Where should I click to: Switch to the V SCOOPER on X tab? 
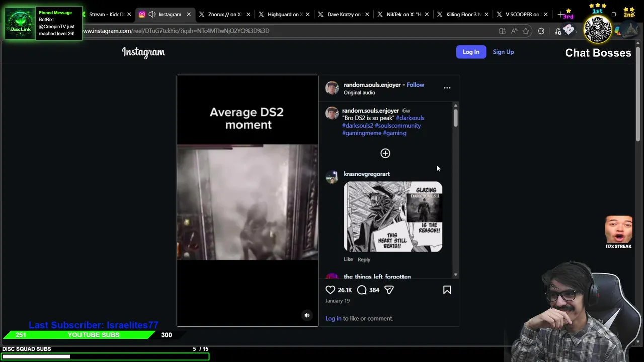[x=522, y=14]
